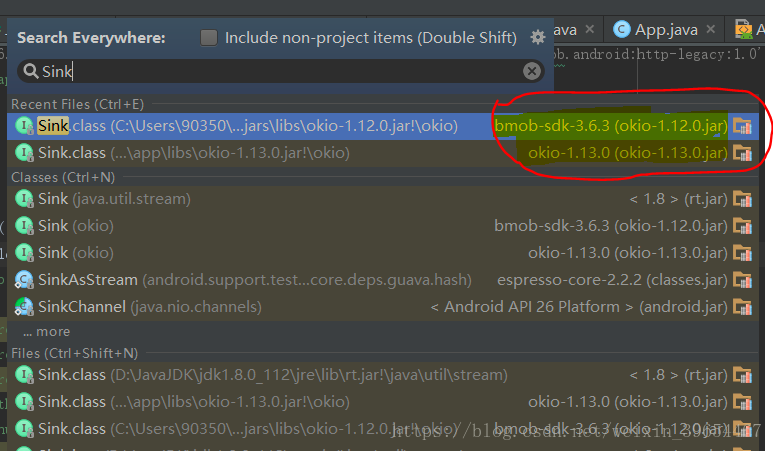
Task: Click library icon in SinkChannel row
Action: [742, 307]
